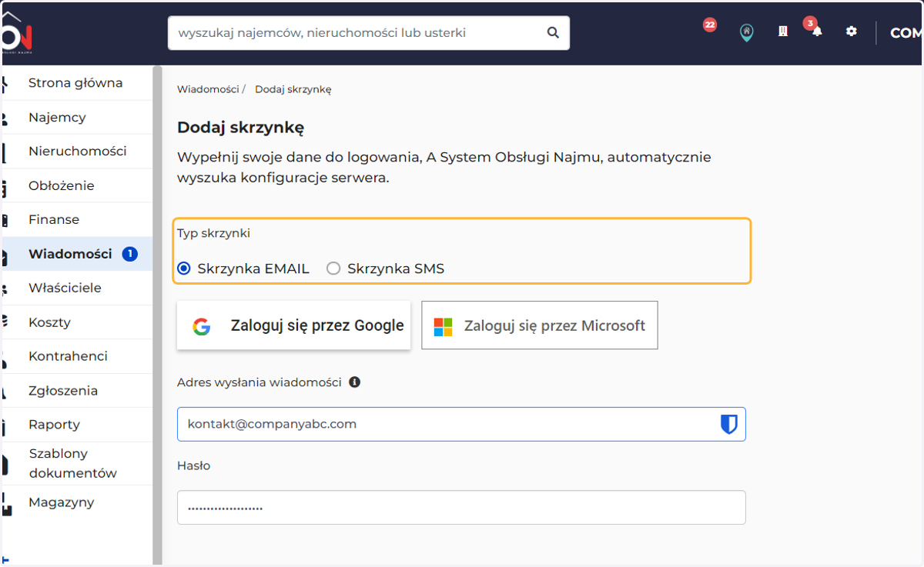Click the Typ skrzynki label
Image resolution: width=924 pixels, height=567 pixels.
coord(213,232)
